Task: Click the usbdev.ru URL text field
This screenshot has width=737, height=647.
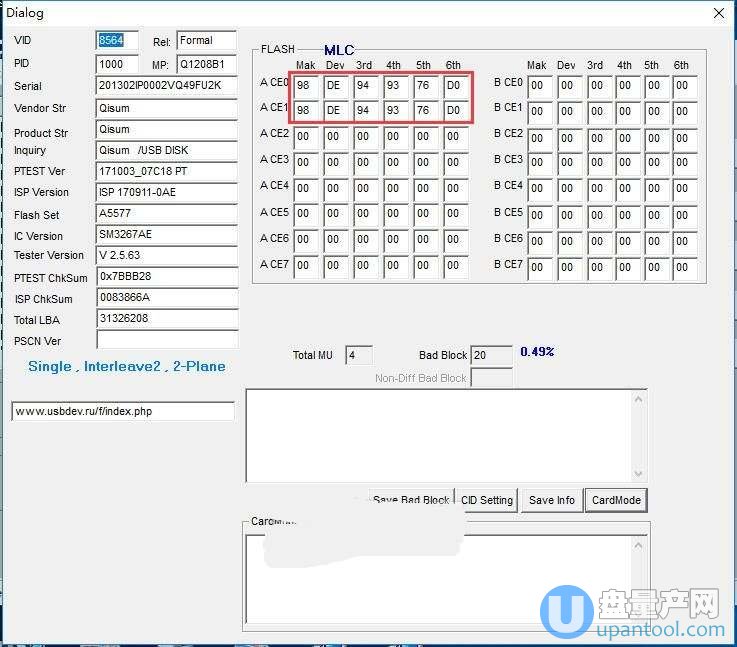Action: [x=122, y=411]
